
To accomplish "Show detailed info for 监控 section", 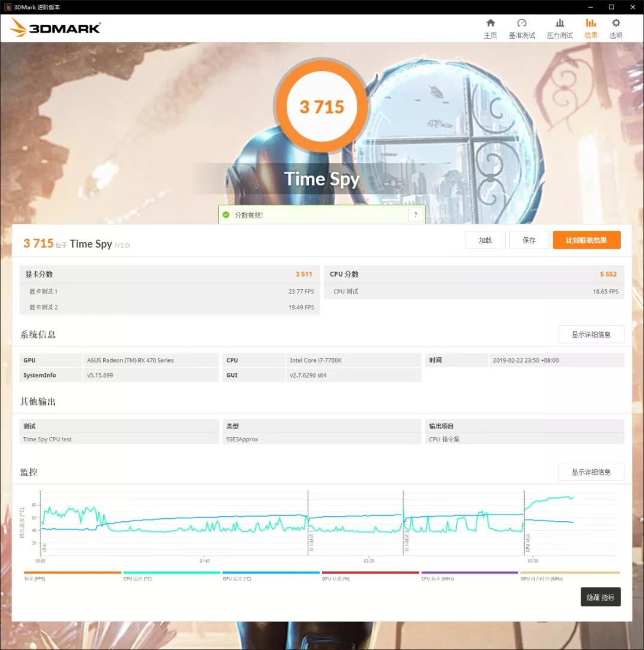I will point(591,472).
